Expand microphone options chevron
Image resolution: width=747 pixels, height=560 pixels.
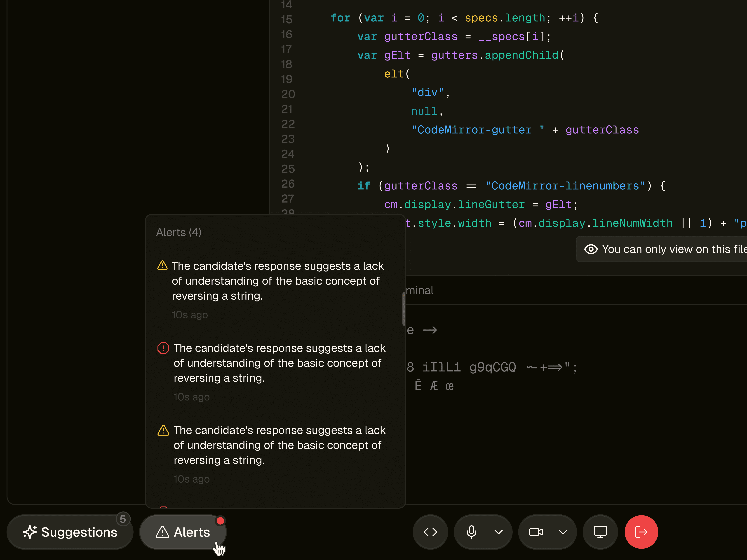click(x=498, y=532)
